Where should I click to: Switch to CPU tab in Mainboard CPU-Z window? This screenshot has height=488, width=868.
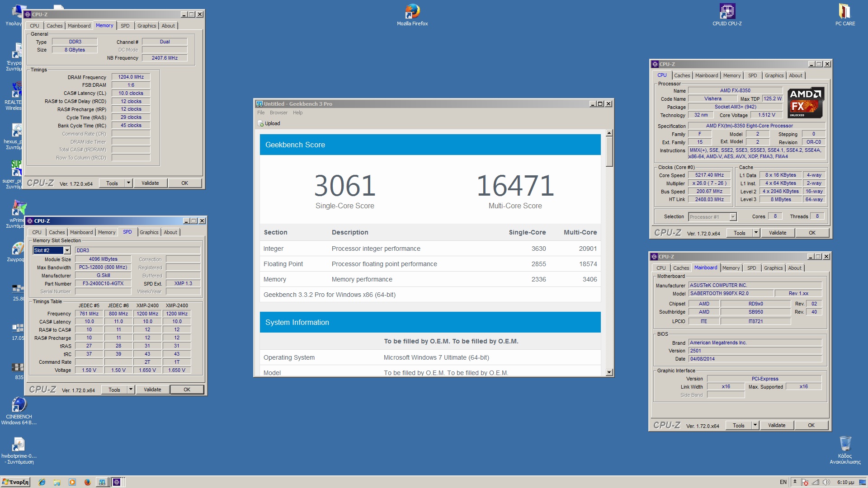point(661,268)
